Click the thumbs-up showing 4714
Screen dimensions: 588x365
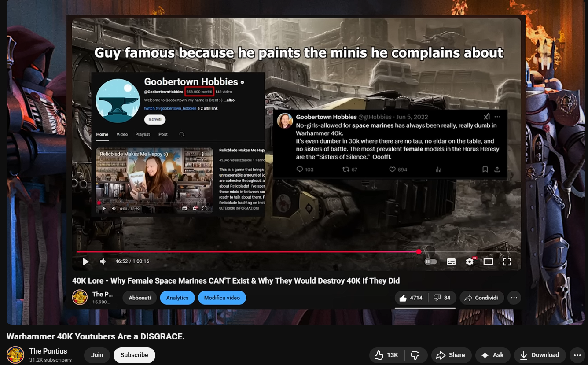pyautogui.click(x=411, y=298)
